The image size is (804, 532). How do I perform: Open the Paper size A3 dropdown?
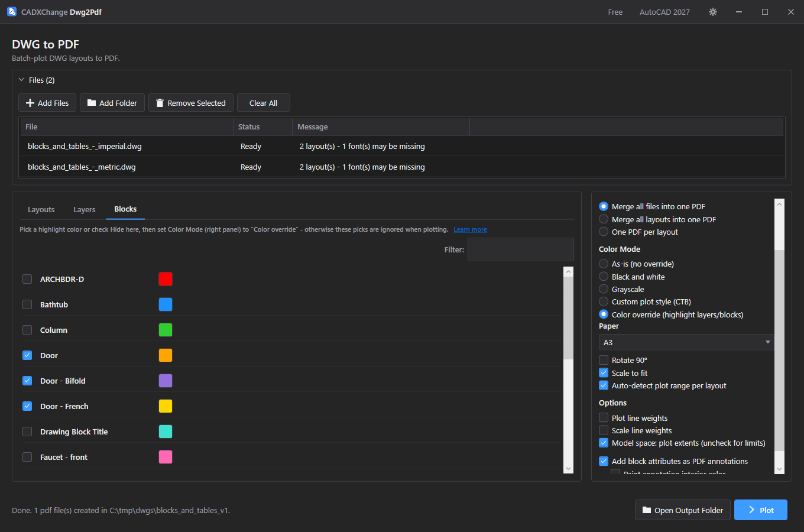(686, 342)
